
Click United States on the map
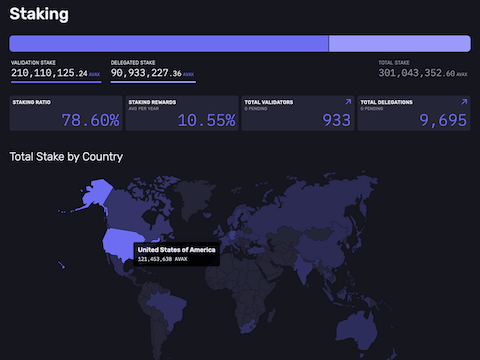click(x=120, y=243)
